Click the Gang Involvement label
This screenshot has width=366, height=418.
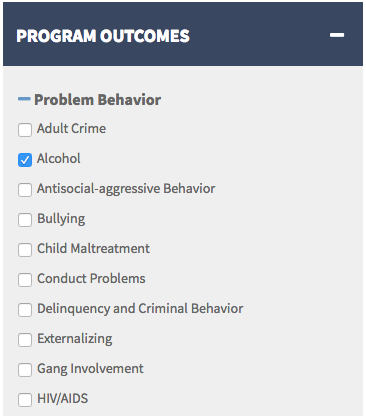[x=90, y=369]
